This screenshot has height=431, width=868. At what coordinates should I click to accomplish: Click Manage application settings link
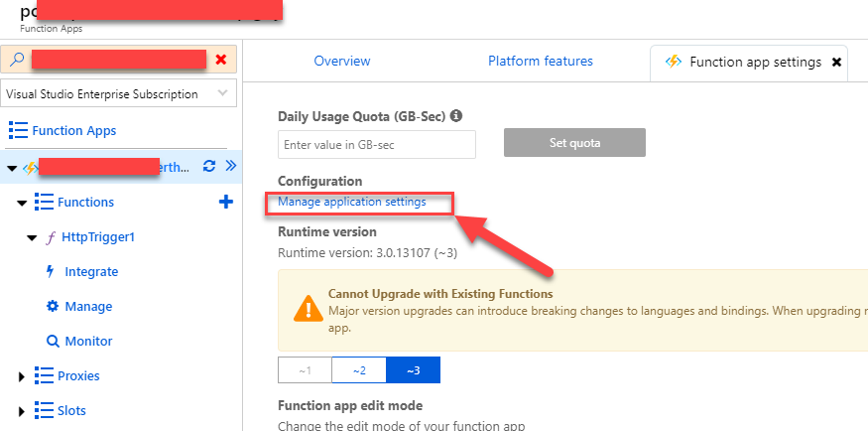coord(352,202)
